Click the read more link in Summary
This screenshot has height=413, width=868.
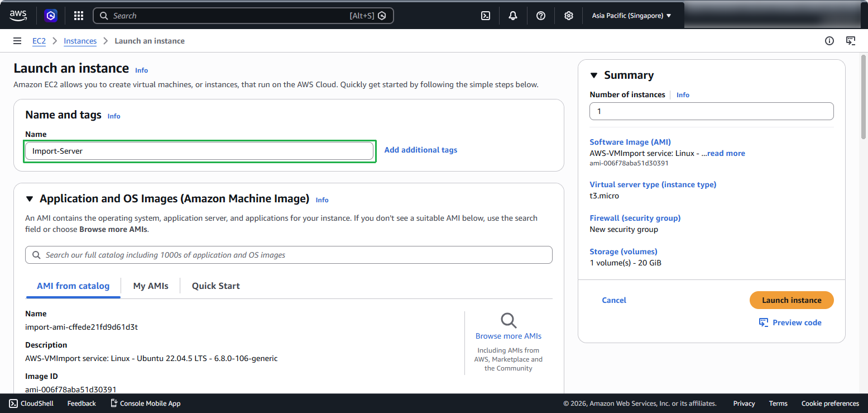(x=726, y=153)
